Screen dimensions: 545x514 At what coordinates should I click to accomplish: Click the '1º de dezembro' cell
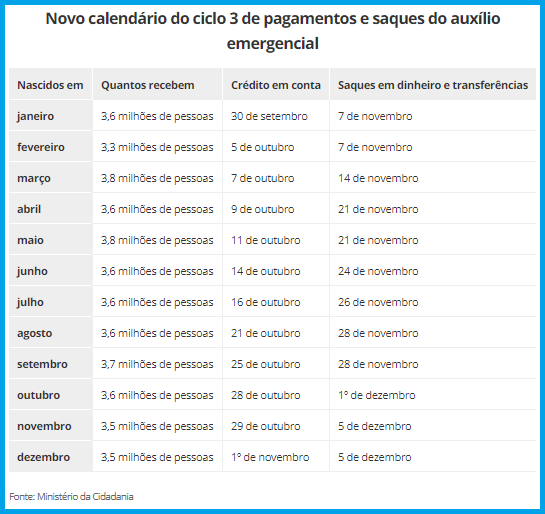377,395
